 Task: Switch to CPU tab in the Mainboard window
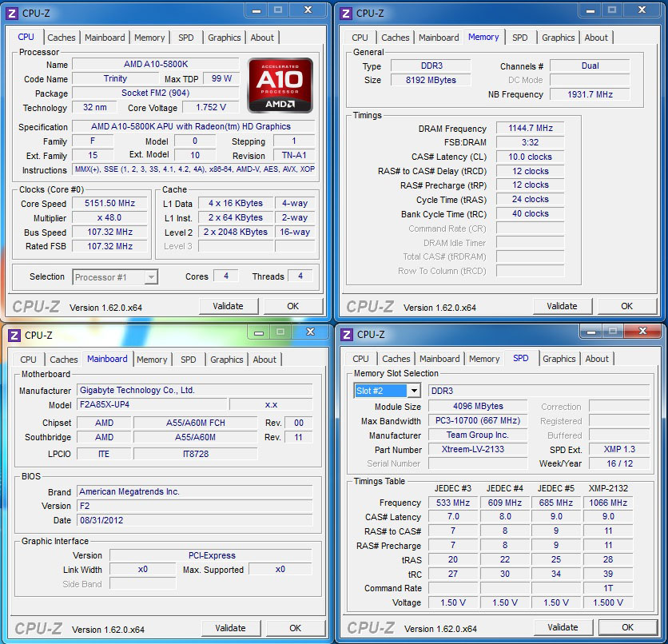click(x=28, y=360)
